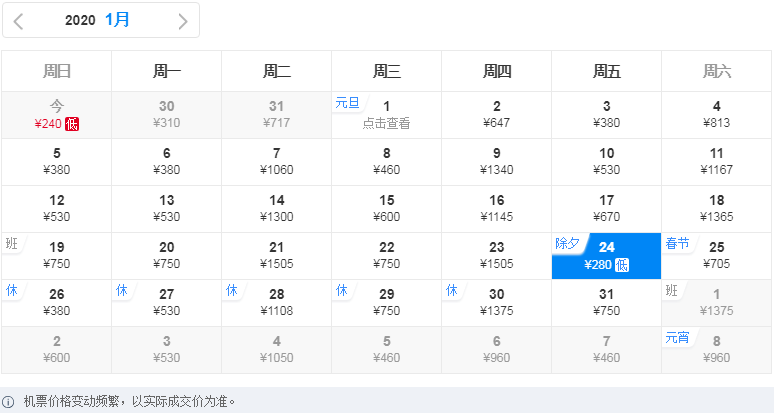Click the 元旦 holiday tag

point(347,103)
